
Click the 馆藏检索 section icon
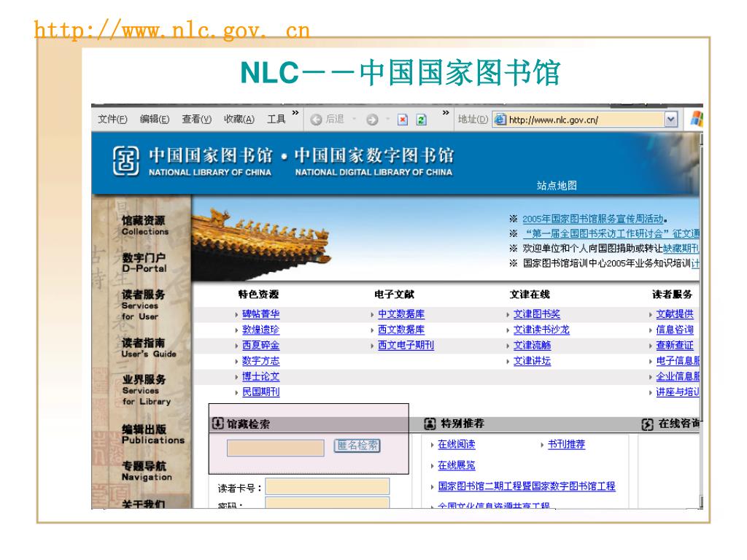click(217, 424)
